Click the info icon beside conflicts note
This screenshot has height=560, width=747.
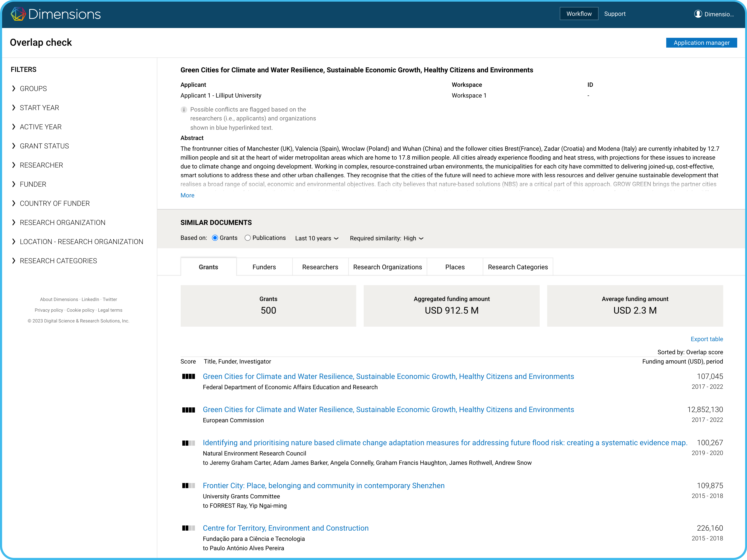pyautogui.click(x=184, y=110)
